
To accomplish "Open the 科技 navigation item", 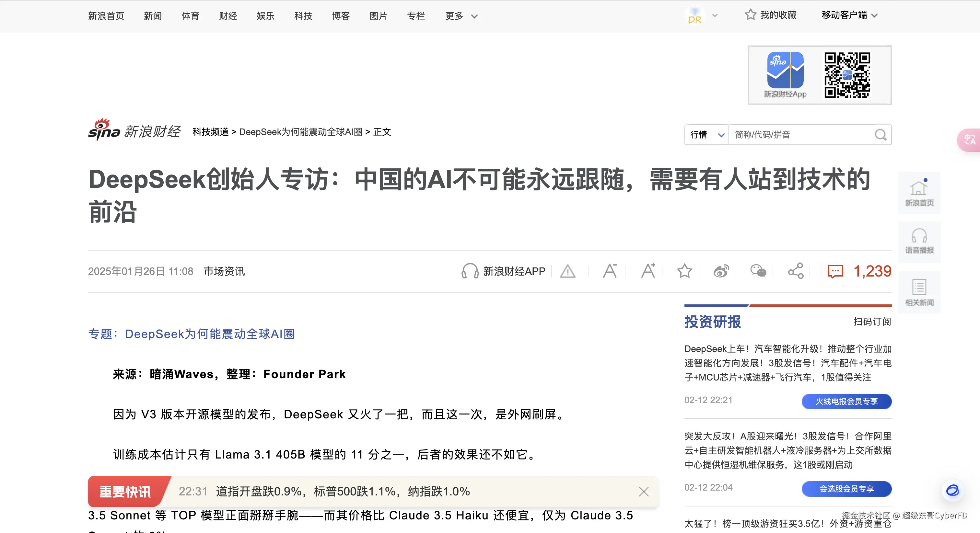I will click(303, 16).
